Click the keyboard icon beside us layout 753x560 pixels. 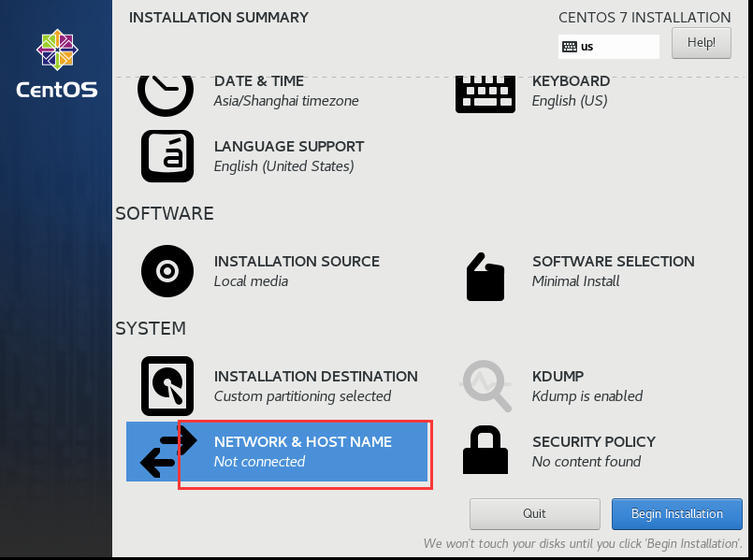(x=570, y=47)
